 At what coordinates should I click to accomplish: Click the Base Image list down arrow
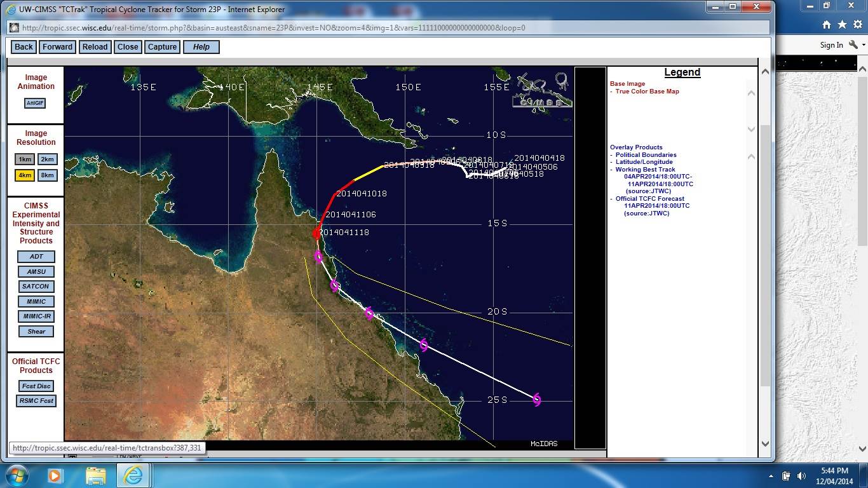[x=751, y=129]
